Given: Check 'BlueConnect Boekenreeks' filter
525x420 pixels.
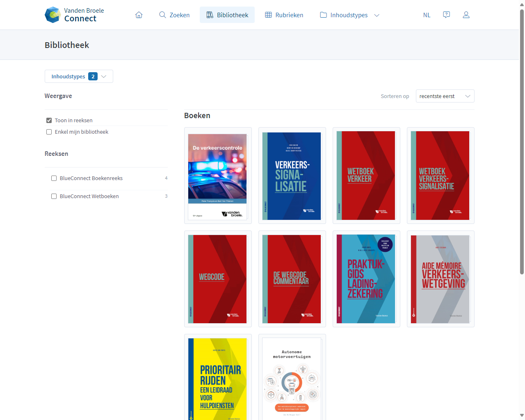Looking at the screenshot, I should 54,178.
